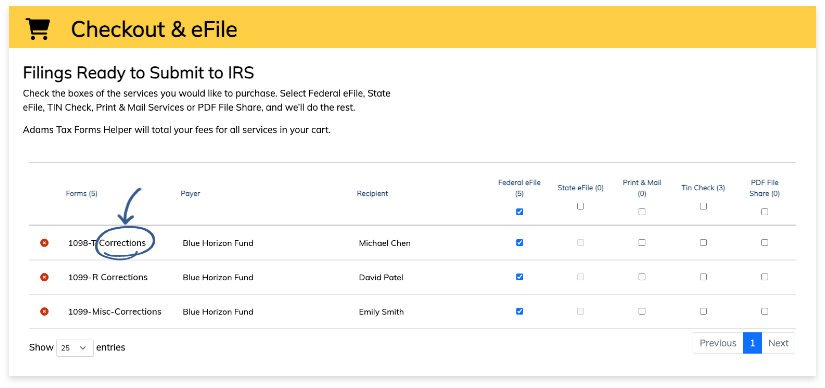The width and height of the screenshot is (825, 388).
Task: Go to the Previous page
Action: click(718, 343)
